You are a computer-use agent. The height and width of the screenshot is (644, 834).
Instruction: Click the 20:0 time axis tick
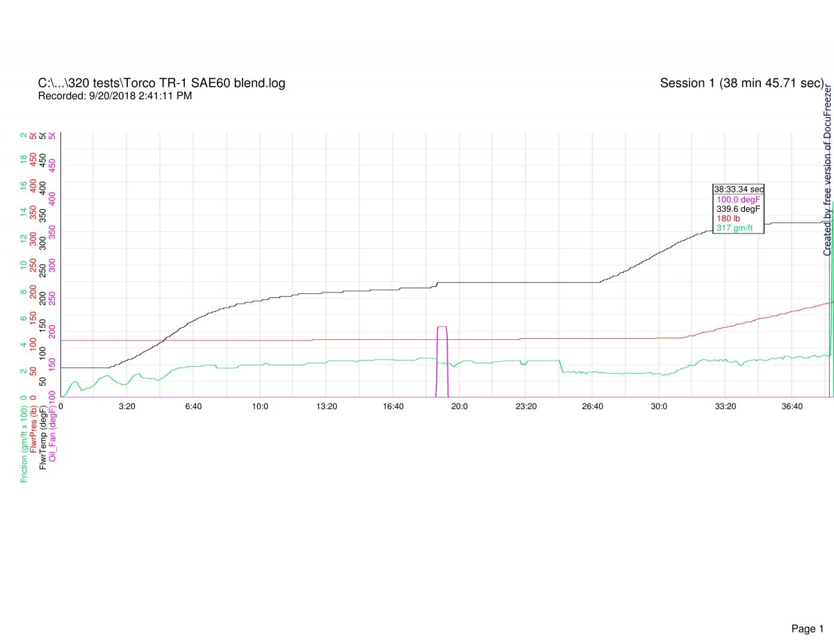tap(459, 406)
